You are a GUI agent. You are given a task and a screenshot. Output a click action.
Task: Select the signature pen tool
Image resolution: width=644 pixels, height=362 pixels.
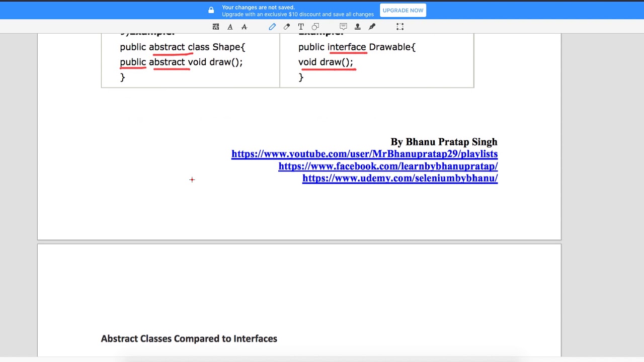372,27
